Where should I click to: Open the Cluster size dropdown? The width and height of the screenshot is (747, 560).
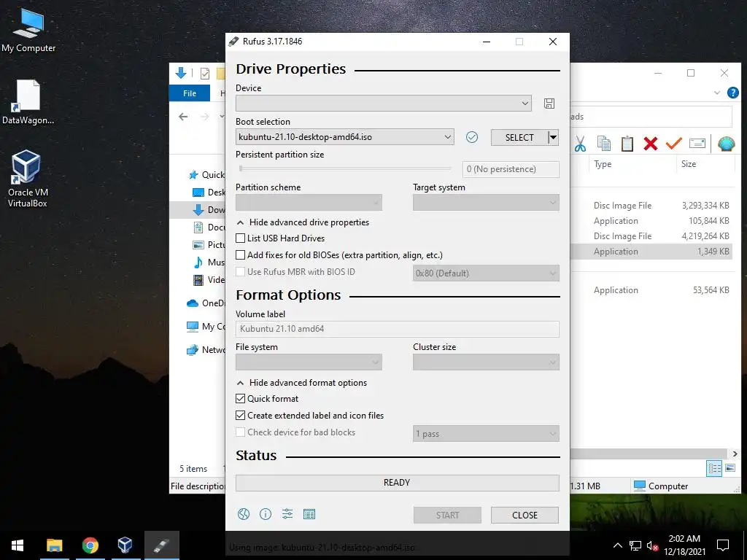pos(486,362)
